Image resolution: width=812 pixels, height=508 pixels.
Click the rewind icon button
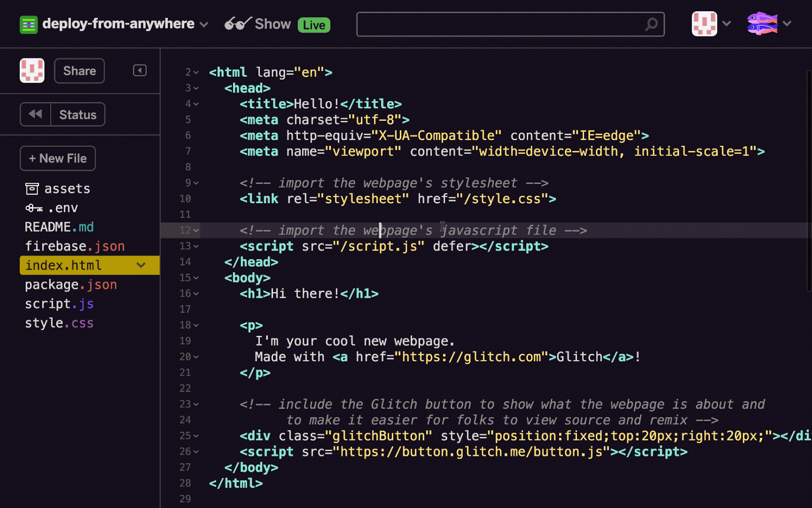36,114
